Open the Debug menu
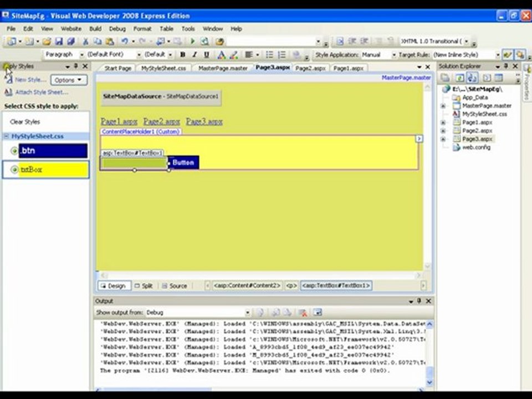 117,29
